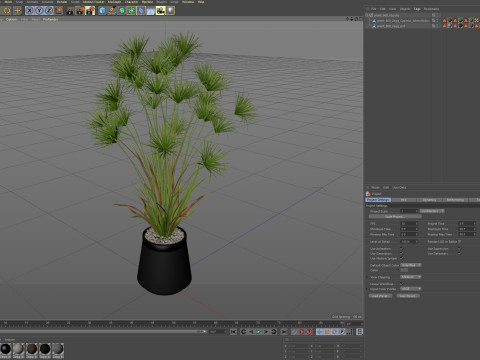The image size is (480, 360).
Task: Open the Input Color Profile dropdown
Action: pos(411,289)
